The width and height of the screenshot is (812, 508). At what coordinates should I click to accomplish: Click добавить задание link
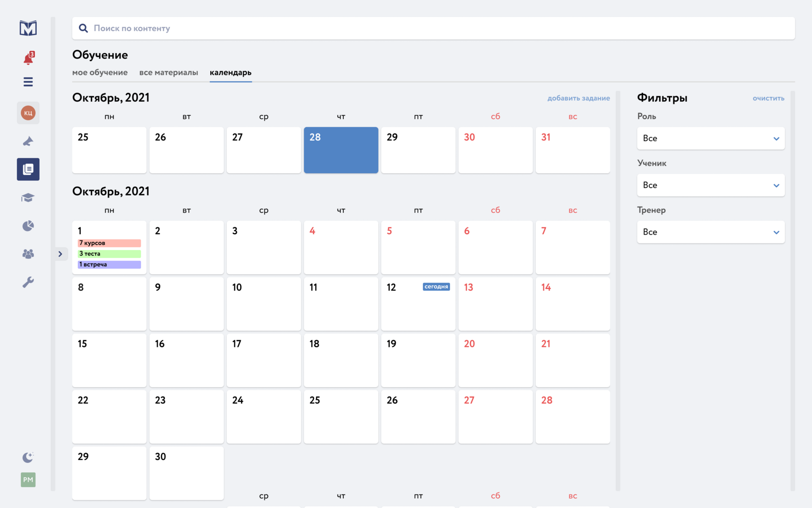click(579, 98)
